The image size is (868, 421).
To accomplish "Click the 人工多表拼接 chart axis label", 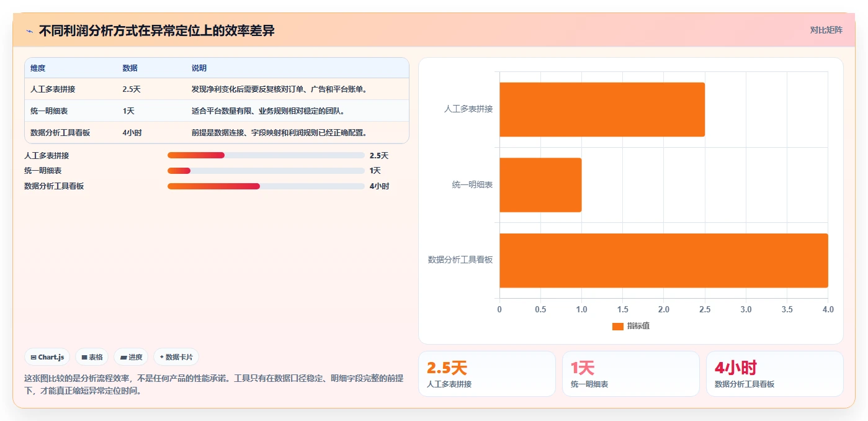I will pyautogui.click(x=468, y=109).
